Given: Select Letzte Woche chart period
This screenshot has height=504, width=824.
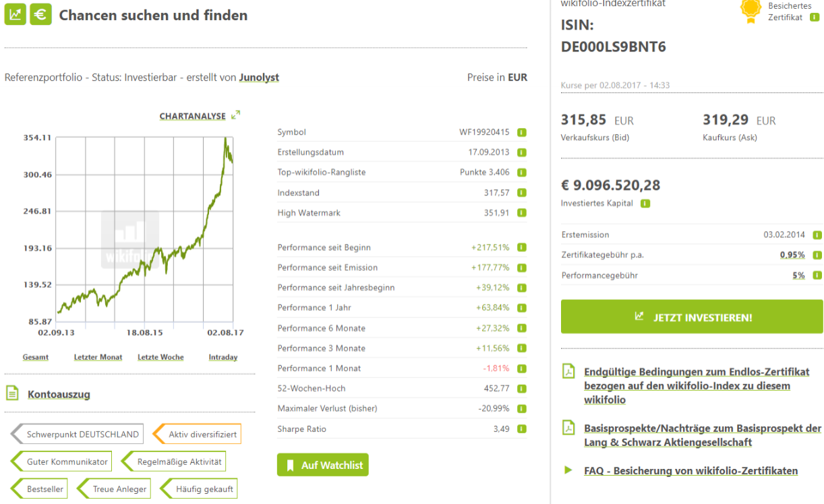Looking at the screenshot, I should click(x=160, y=357).
